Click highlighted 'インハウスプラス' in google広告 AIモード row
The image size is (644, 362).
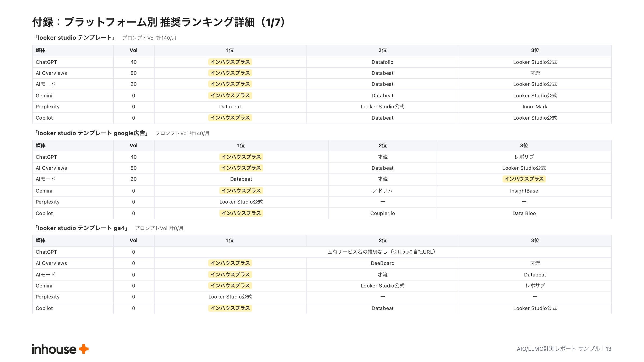pyautogui.click(x=524, y=179)
